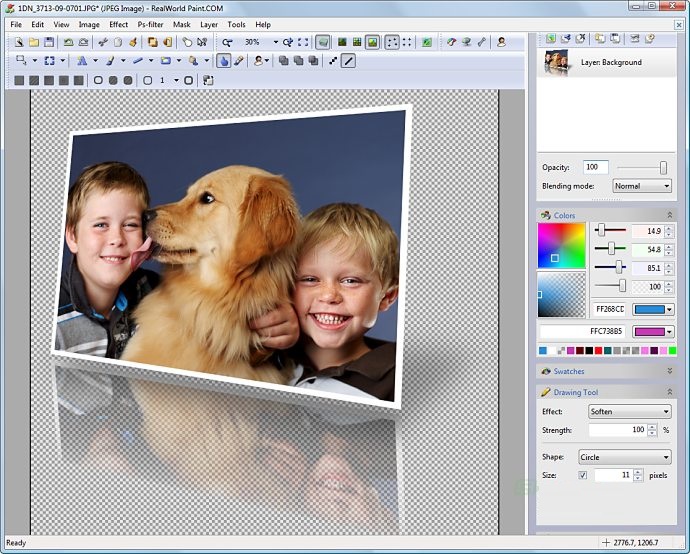Click the open folder icon

[x=34, y=43]
